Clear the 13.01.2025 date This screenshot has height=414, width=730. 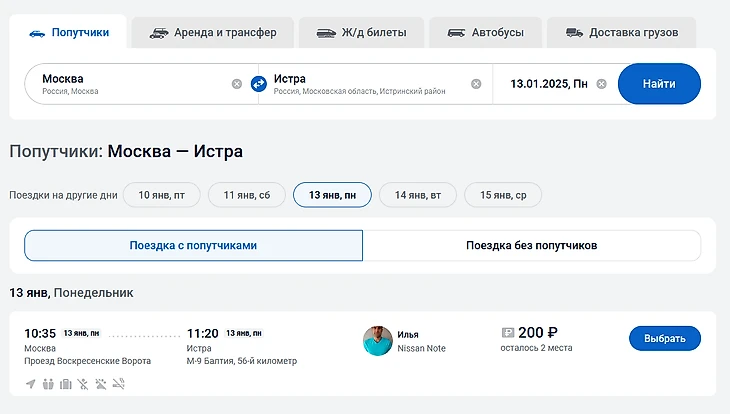(601, 84)
